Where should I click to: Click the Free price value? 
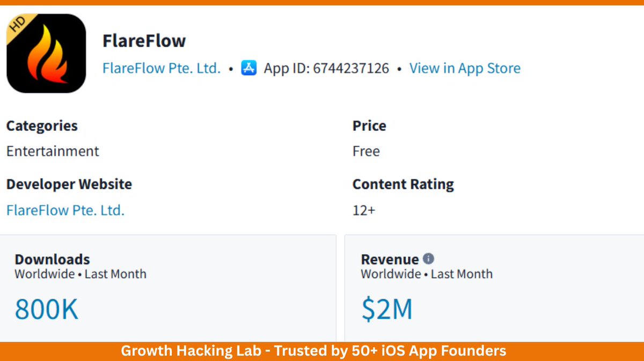pyautogui.click(x=366, y=151)
